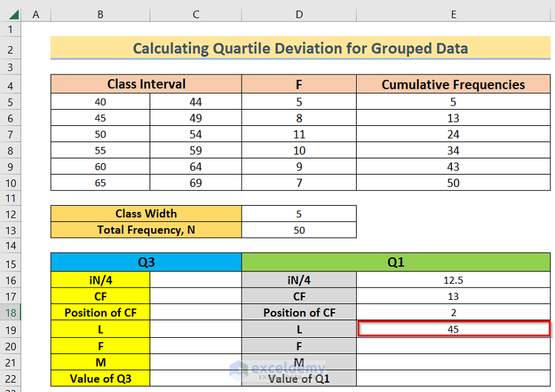Select the cell containing 49
The image size is (555, 392).
point(196,118)
